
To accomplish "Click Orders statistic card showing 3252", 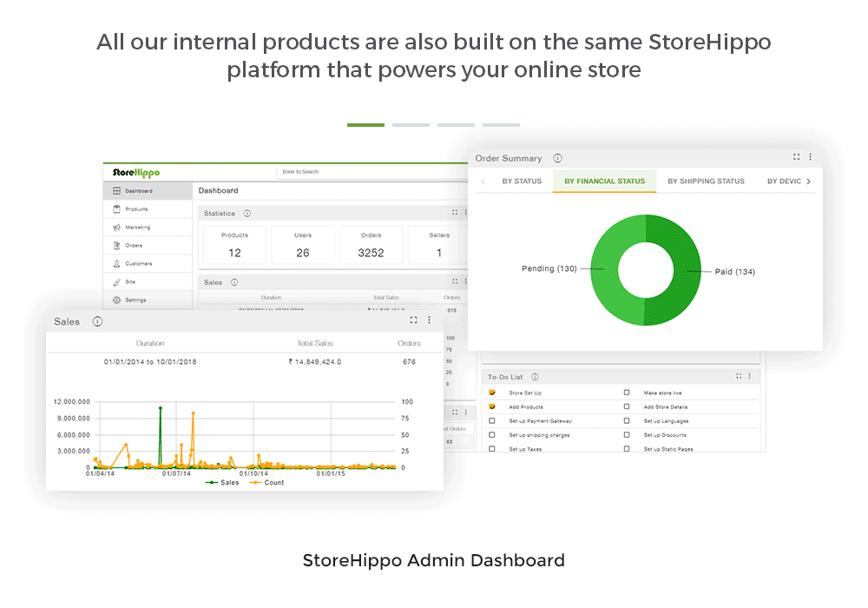I will [x=371, y=244].
